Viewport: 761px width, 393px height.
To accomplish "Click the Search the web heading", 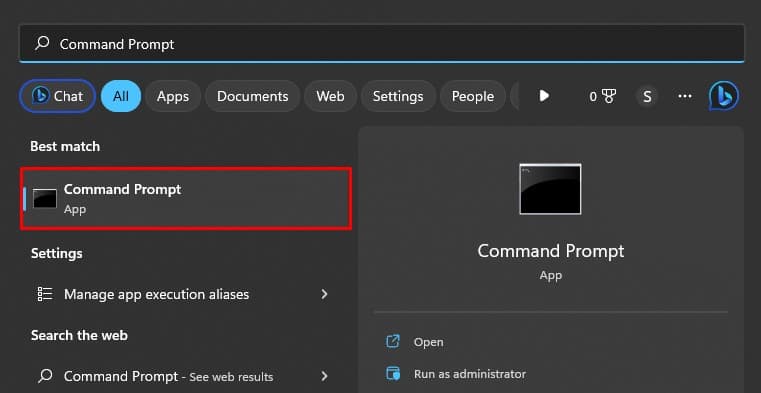I will coord(79,335).
